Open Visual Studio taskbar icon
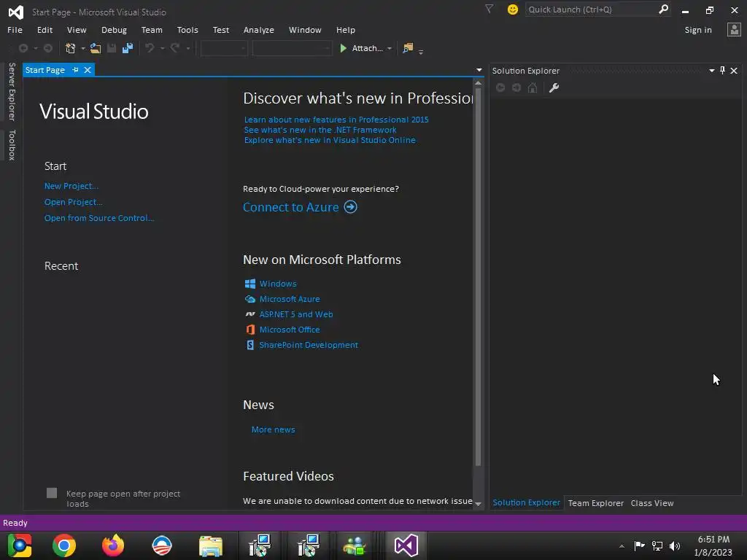Image resolution: width=747 pixels, height=560 pixels. tap(406, 545)
